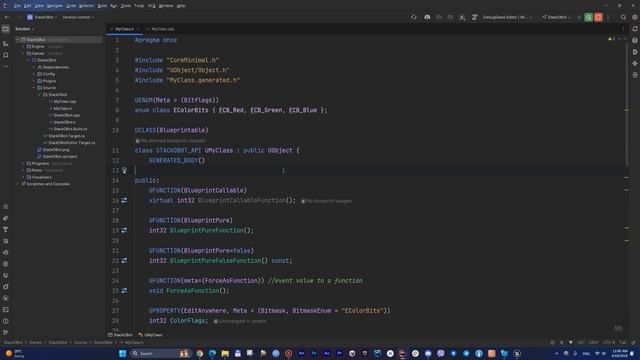Screen dimensions: 640x360
Task: Open Database tool window in right sidebar
Action: coord(635,40)
